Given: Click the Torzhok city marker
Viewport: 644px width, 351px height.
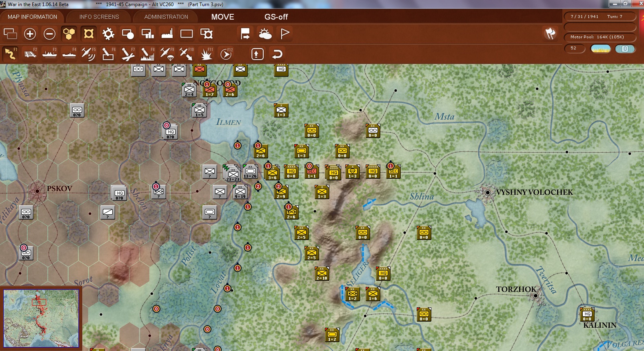Looking at the screenshot, I should pyautogui.click(x=535, y=295).
